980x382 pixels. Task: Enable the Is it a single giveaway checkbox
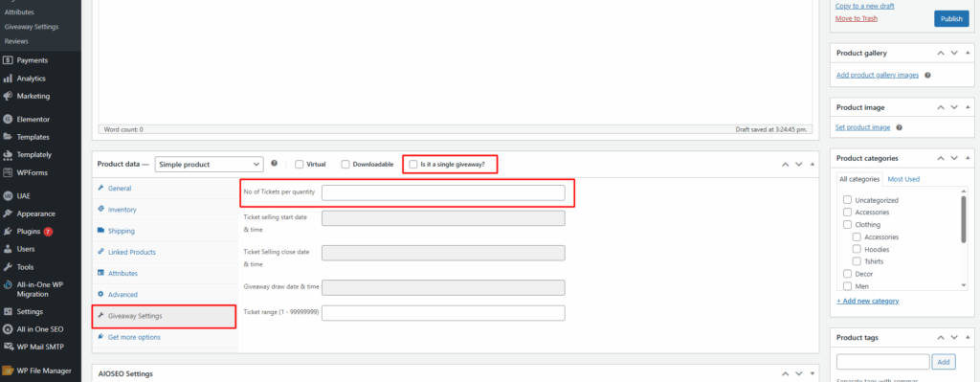click(x=413, y=165)
